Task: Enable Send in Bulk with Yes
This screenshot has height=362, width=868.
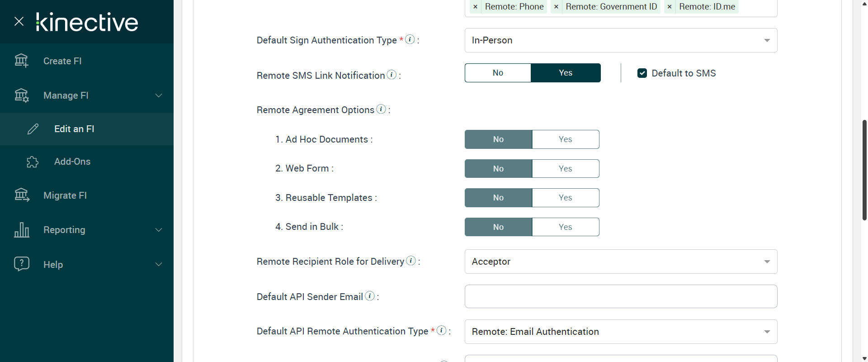Action: point(565,227)
